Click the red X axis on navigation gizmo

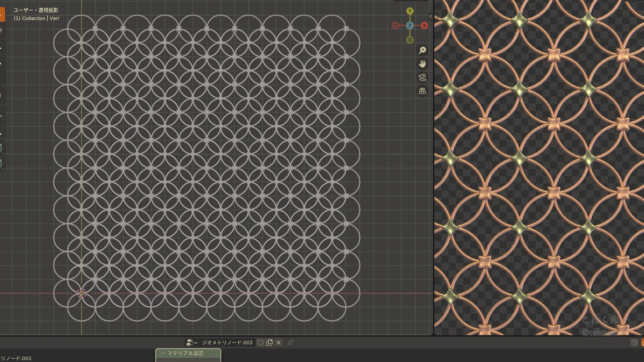click(424, 25)
